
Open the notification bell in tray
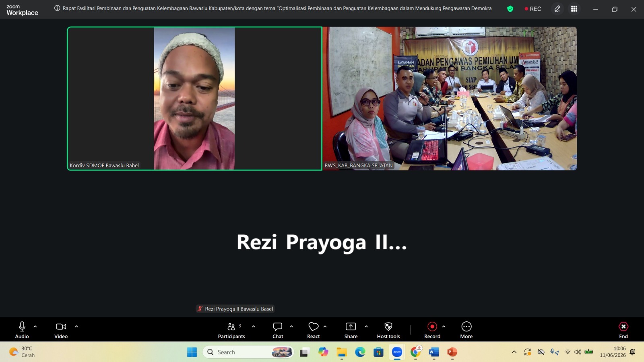coord(633,352)
